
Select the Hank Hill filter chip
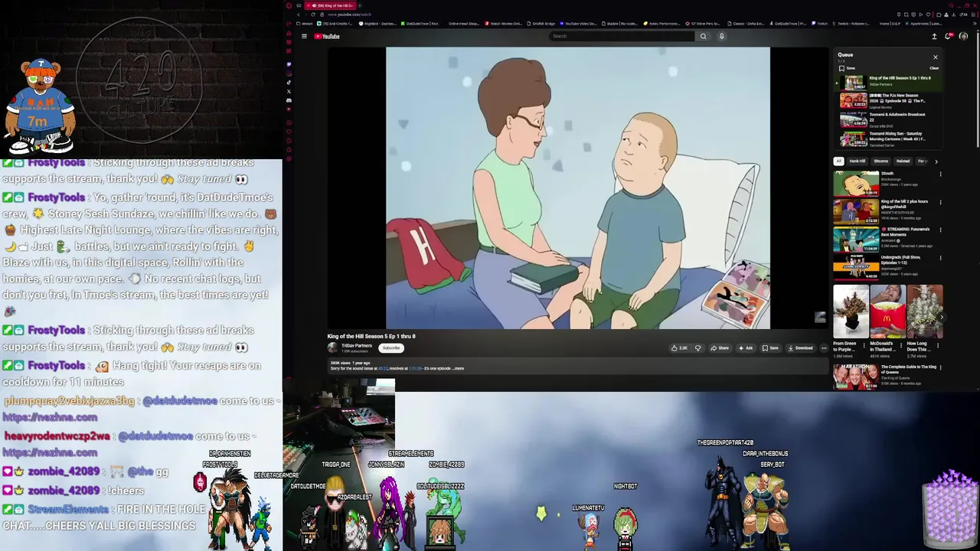(x=857, y=161)
